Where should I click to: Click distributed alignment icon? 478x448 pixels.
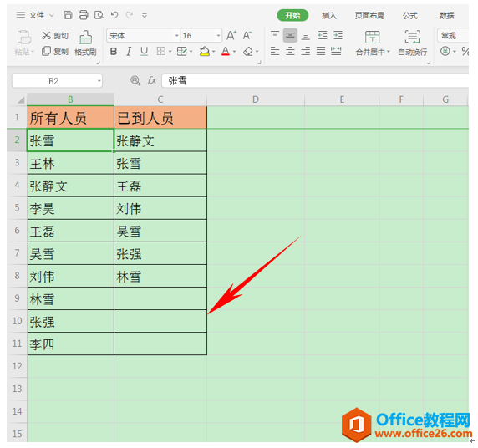point(336,51)
